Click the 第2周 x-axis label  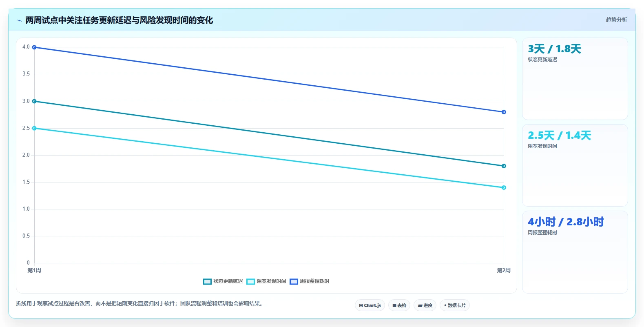[x=504, y=270]
